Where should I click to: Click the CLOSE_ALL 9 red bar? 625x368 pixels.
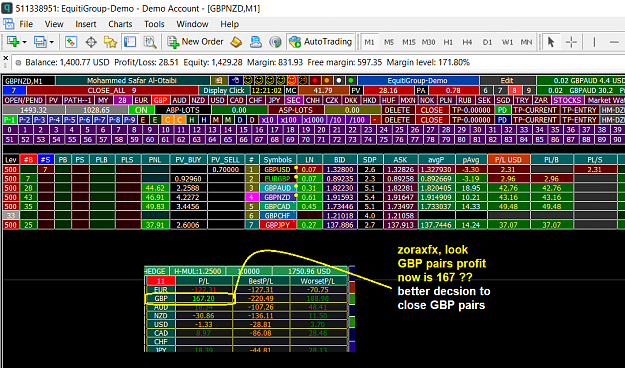click(112, 91)
